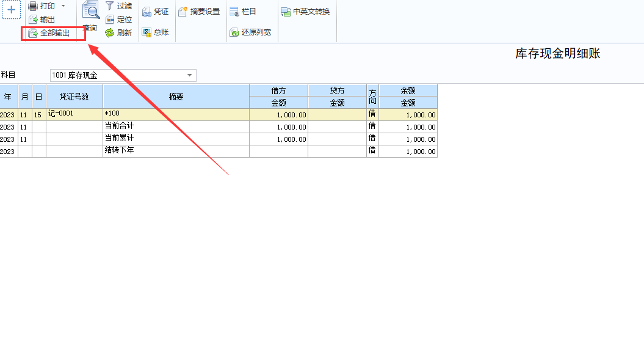Click 全部输出 export all button

pyautogui.click(x=49, y=33)
